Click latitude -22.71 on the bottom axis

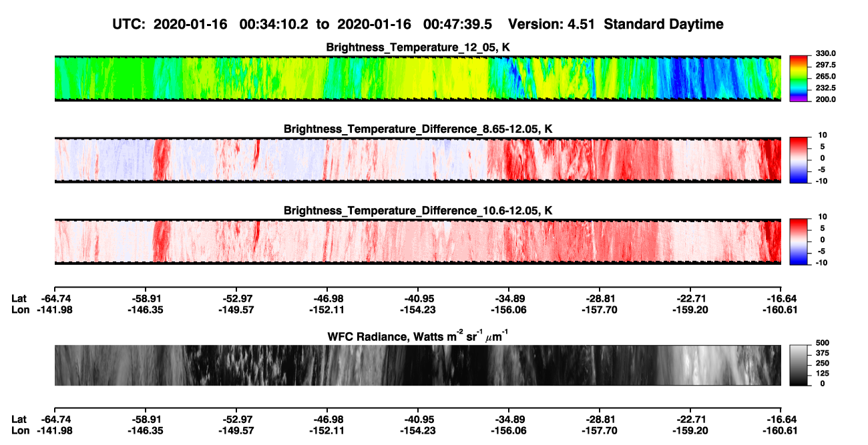[x=690, y=419]
